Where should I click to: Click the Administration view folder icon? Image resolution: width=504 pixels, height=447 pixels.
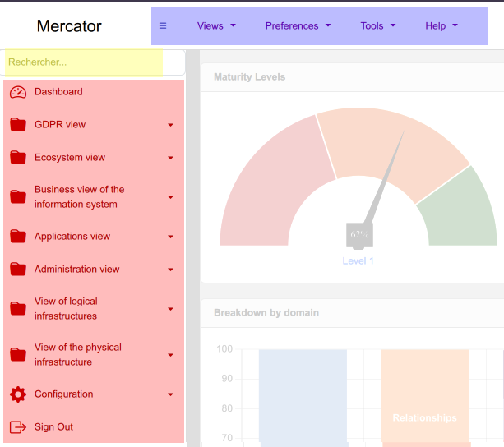click(18, 270)
